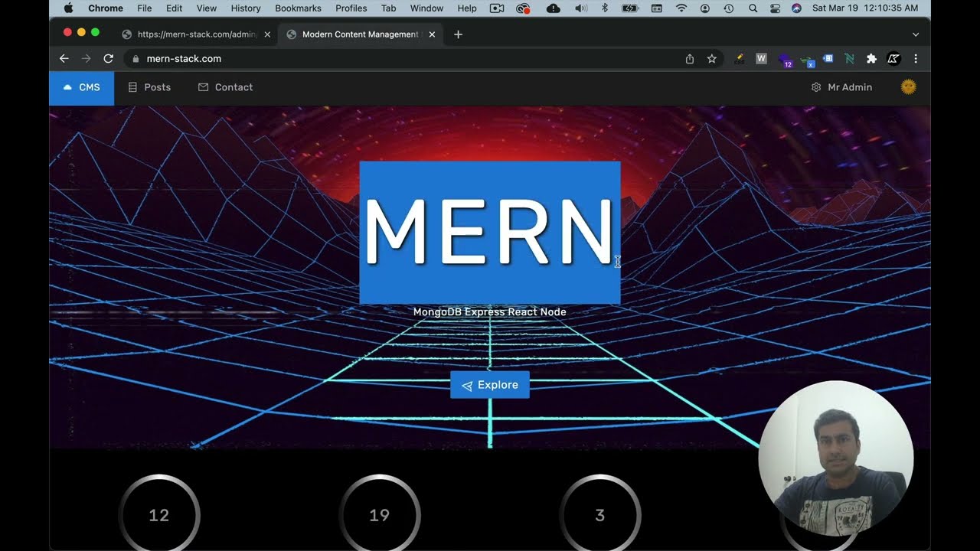
Task: Click the lock site info icon
Action: [x=136, y=59]
